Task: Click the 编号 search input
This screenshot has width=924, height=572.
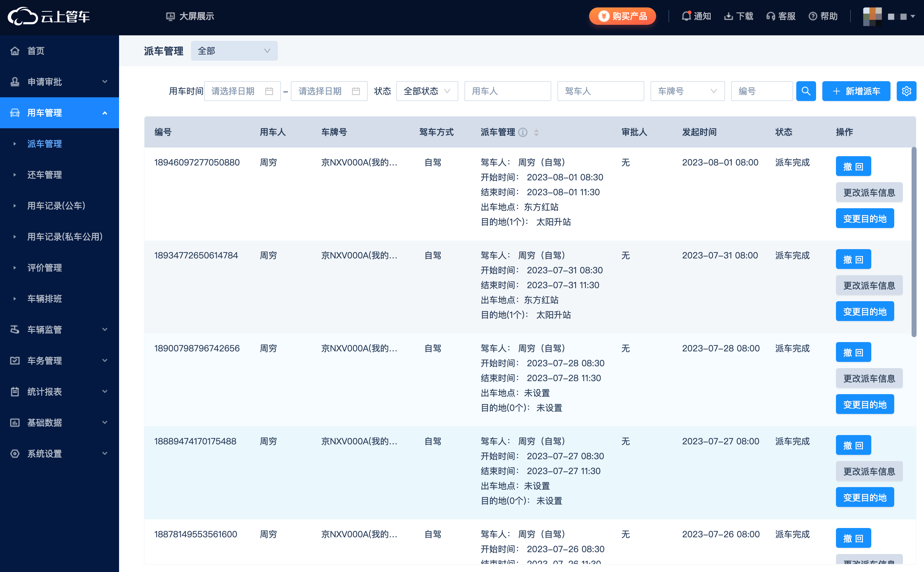Action: (x=762, y=91)
